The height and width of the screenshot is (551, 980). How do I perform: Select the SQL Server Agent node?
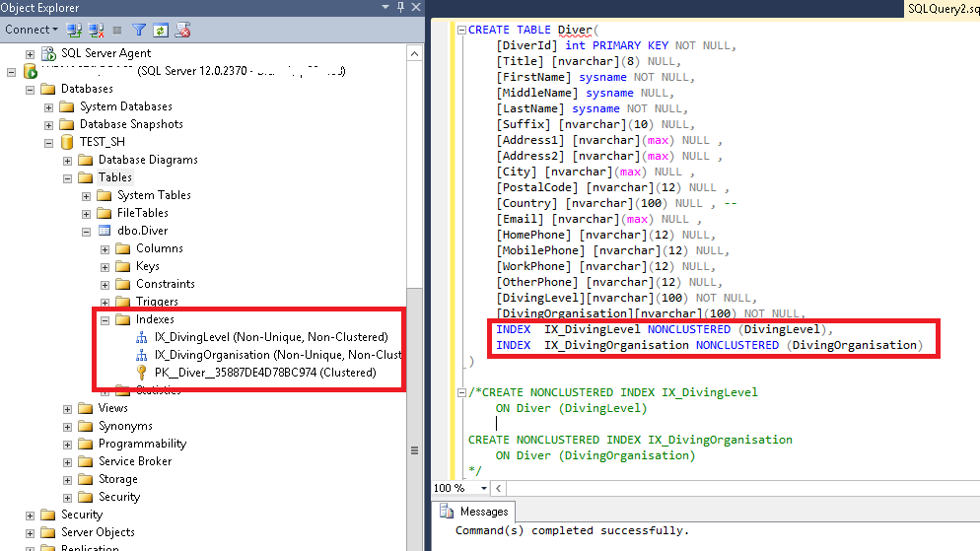(x=105, y=53)
